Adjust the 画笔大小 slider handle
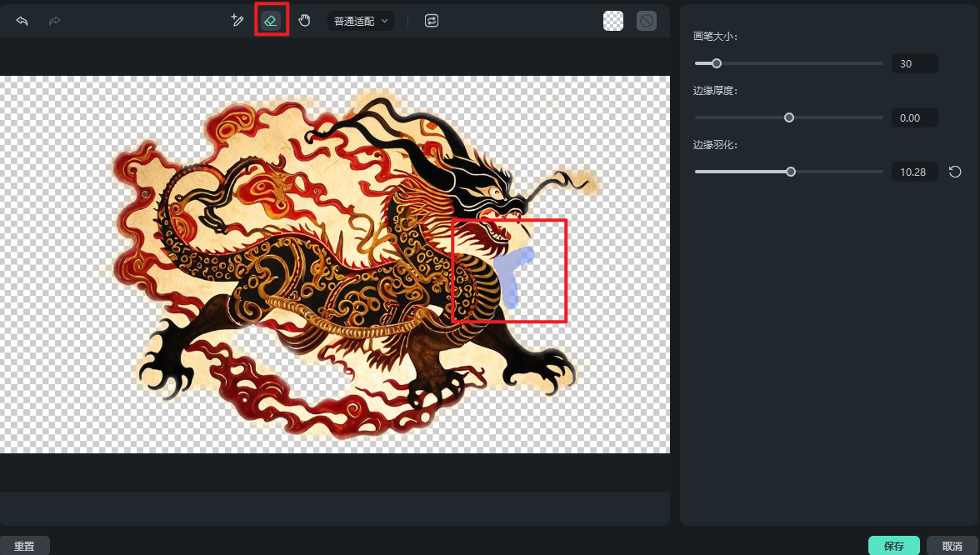The height and width of the screenshot is (555, 980). [717, 63]
